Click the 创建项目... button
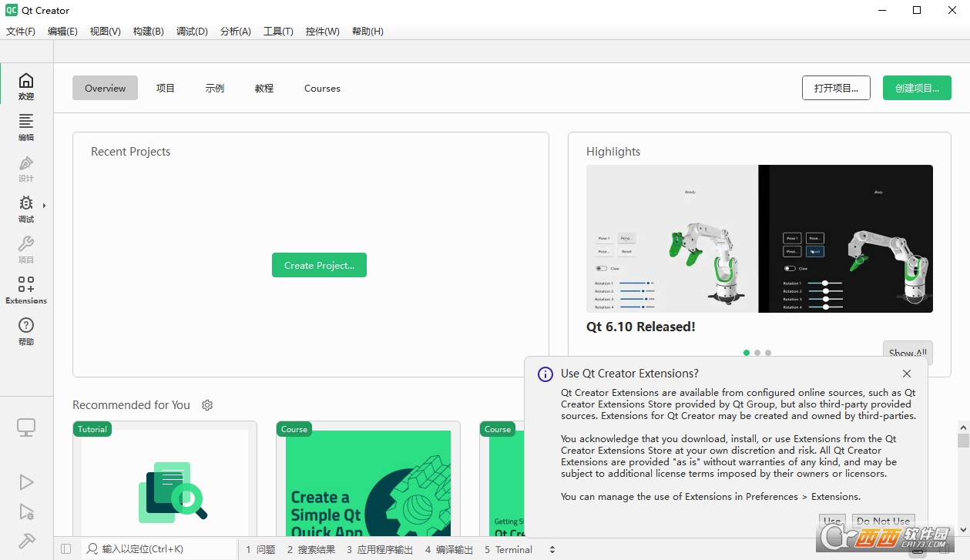Viewport: 970px width, 560px height. click(917, 88)
